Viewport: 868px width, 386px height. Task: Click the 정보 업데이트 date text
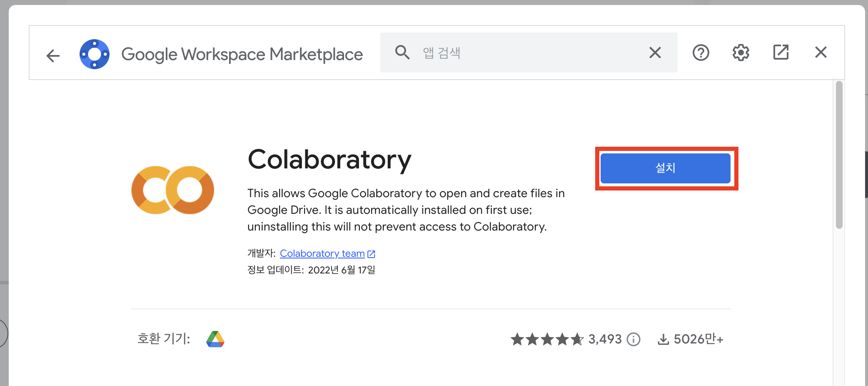pos(311,270)
